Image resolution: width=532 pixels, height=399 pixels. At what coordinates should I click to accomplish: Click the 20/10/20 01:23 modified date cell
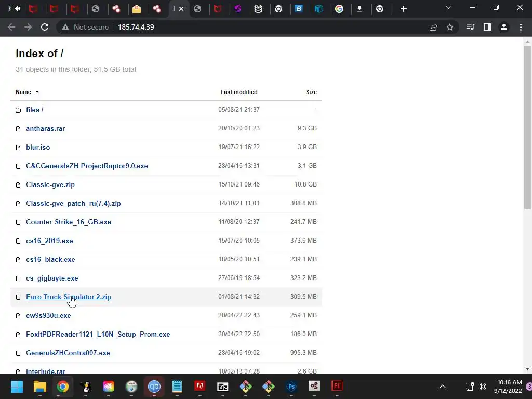pyautogui.click(x=239, y=128)
